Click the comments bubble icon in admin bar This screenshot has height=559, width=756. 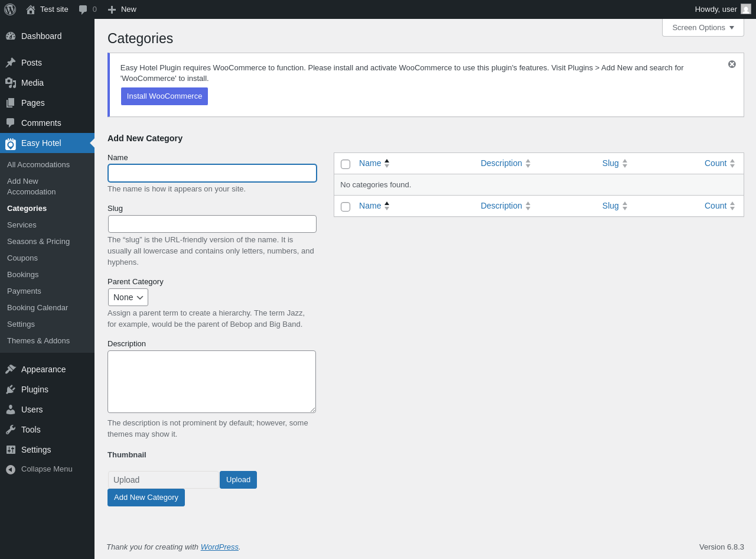pyautogui.click(x=83, y=9)
